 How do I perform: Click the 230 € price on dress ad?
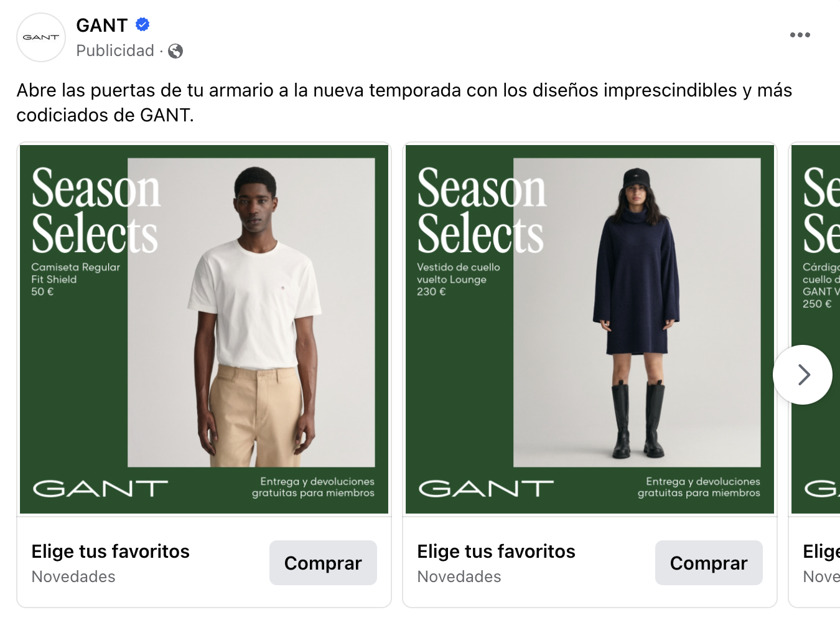click(x=431, y=292)
